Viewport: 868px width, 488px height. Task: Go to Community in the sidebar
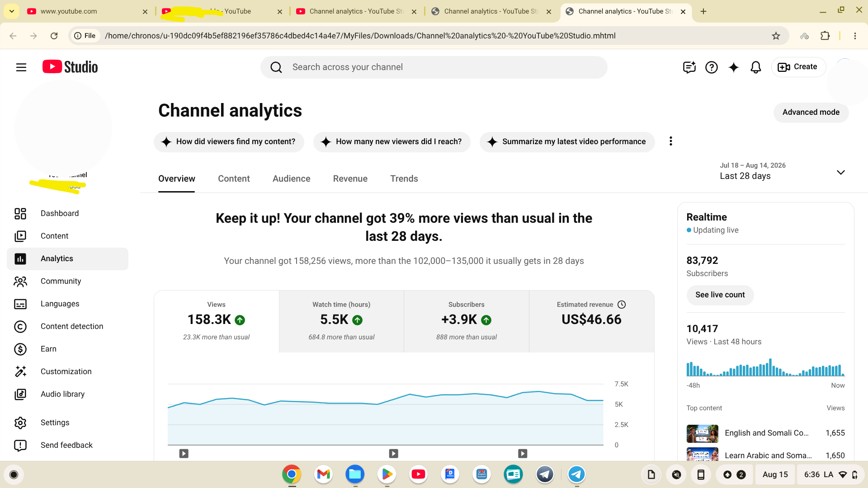click(68, 281)
